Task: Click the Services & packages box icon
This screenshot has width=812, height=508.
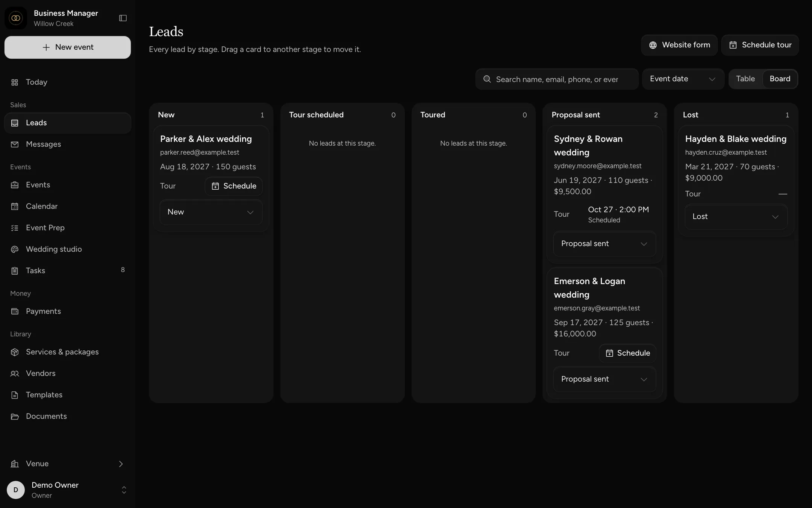Action: (x=15, y=352)
